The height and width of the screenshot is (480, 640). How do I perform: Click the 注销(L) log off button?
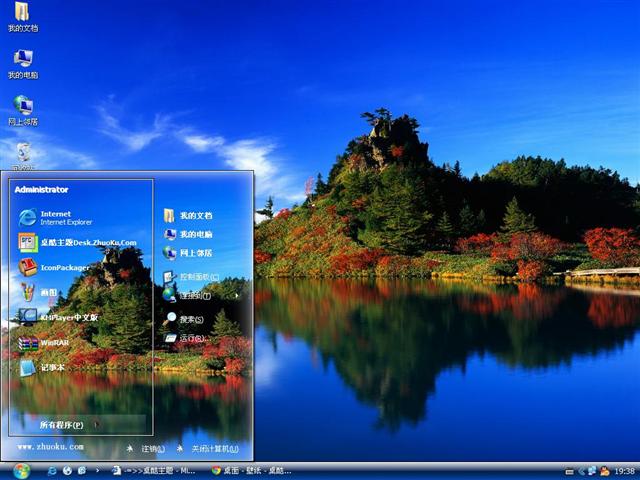(146, 449)
